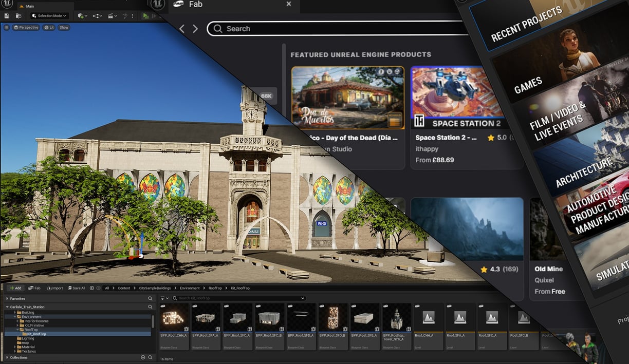629x364 pixels.
Task: Click Save All in Content Browser
Action: tap(76, 288)
